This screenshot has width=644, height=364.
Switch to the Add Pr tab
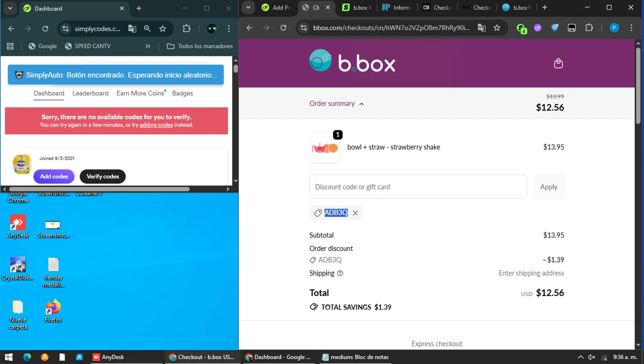(276, 8)
